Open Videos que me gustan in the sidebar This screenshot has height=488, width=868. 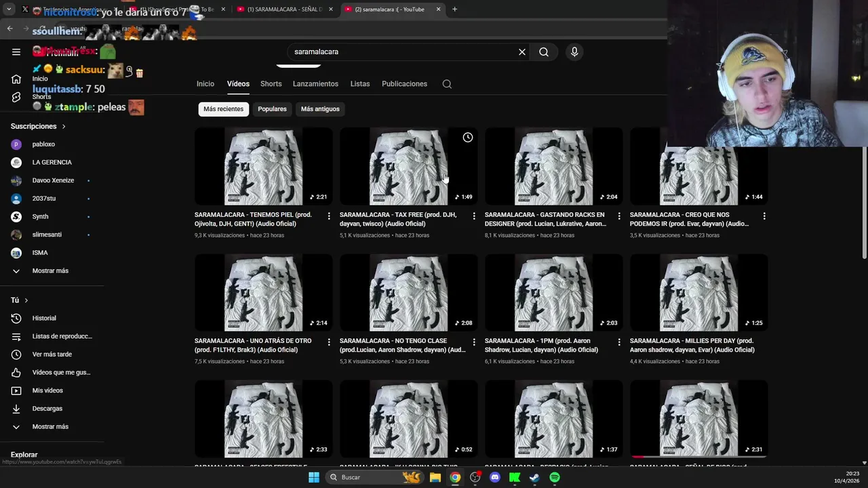click(52, 372)
